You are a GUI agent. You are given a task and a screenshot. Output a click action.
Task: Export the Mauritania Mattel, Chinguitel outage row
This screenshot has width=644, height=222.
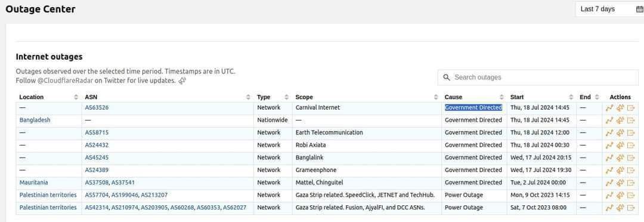click(x=631, y=183)
